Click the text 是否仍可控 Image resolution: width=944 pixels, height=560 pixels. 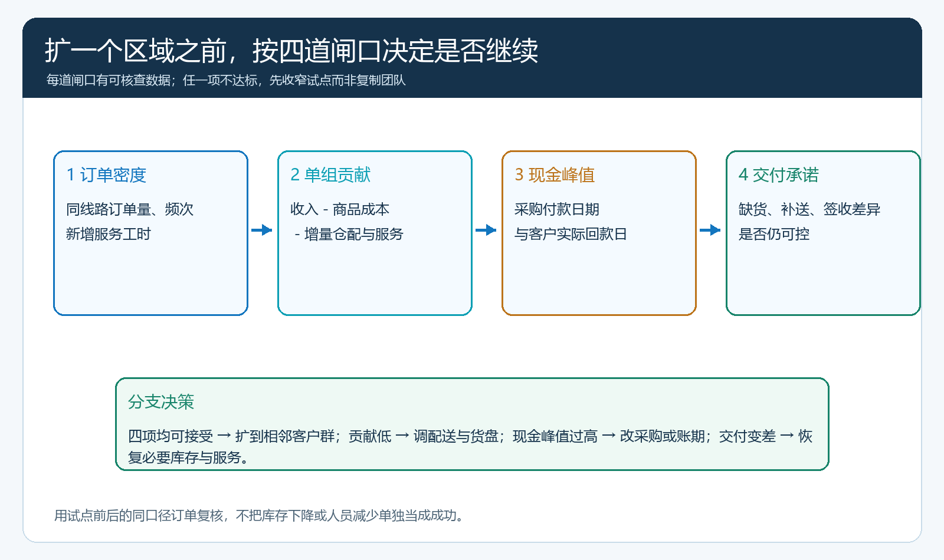(774, 234)
